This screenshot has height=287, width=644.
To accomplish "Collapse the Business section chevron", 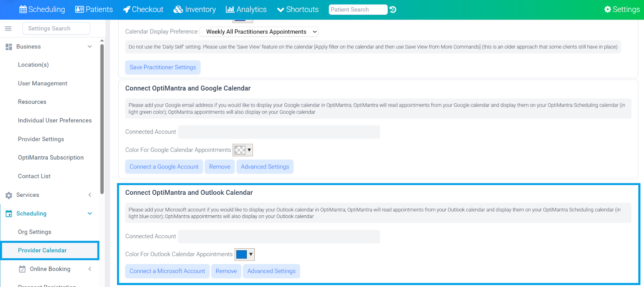I will pyautogui.click(x=90, y=47).
